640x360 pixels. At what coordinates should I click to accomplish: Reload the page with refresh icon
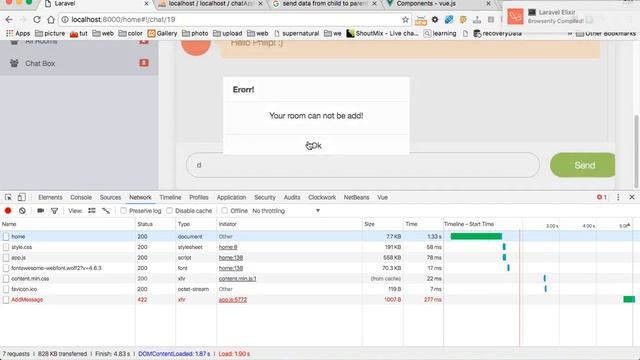coord(37,19)
